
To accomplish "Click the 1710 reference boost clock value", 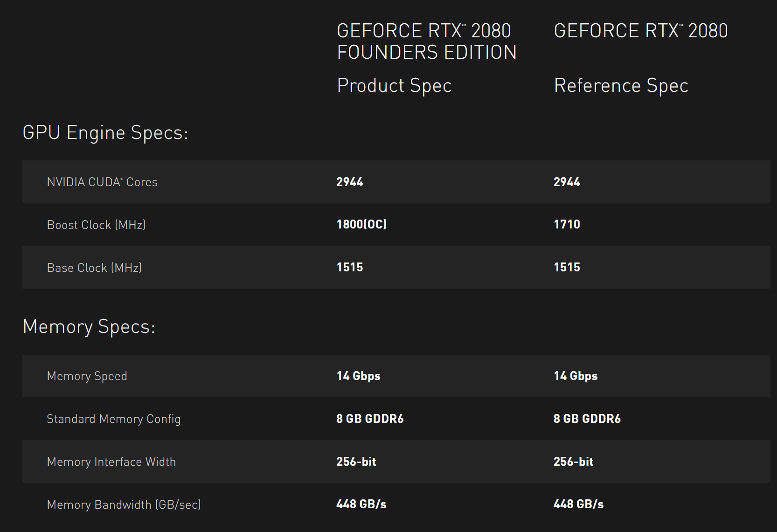I will (x=567, y=224).
